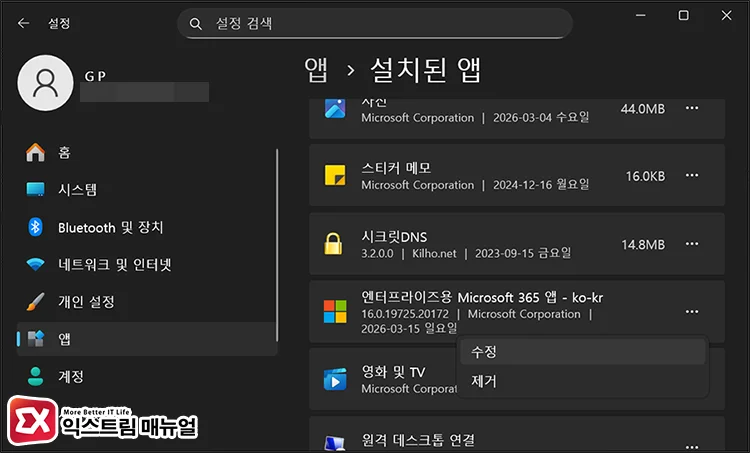Click the 홈 house icon
750x453 pixels.
pos(35,153)
